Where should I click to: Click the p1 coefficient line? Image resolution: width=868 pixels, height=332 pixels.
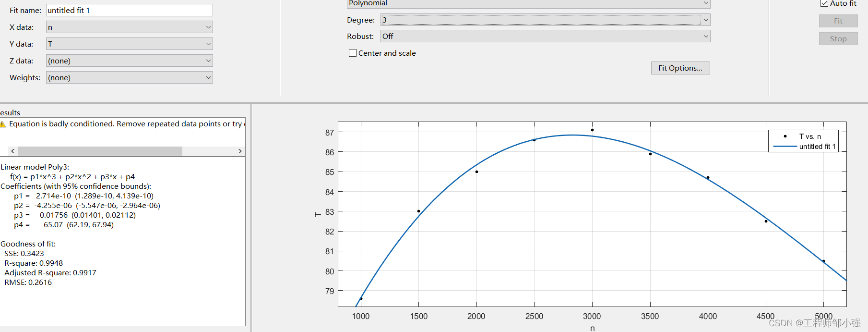pyautogui.click(x=84, y=196)
